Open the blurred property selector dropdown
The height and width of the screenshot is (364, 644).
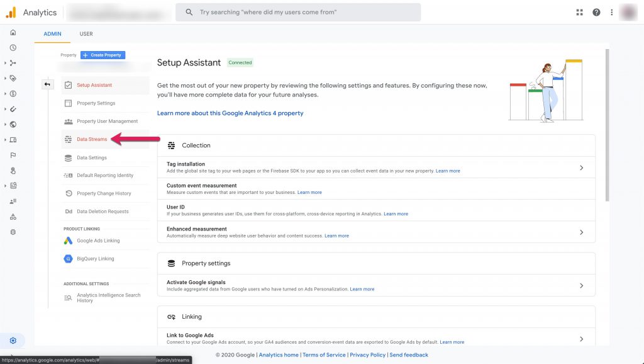(105, 65)
